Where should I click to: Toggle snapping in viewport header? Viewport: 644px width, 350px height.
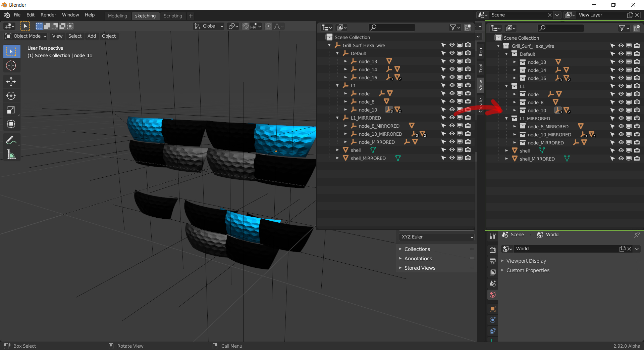point(246,26)
